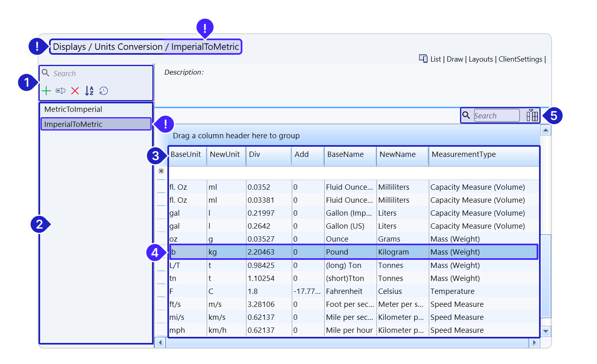Image resolution: width=597 pixels, height=364 pixels.
Task: Open the history clock icon
Action: (x=104, y=91)
